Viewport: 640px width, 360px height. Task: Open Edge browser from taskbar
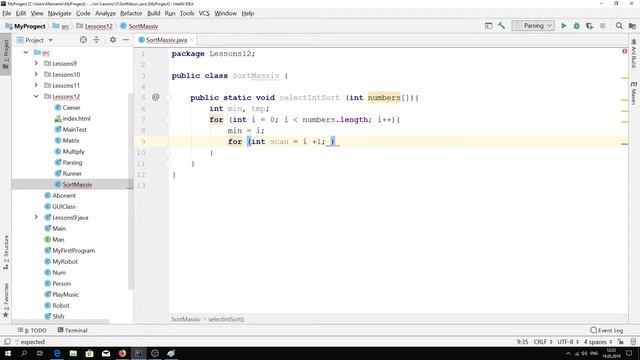tap(57, 353)
